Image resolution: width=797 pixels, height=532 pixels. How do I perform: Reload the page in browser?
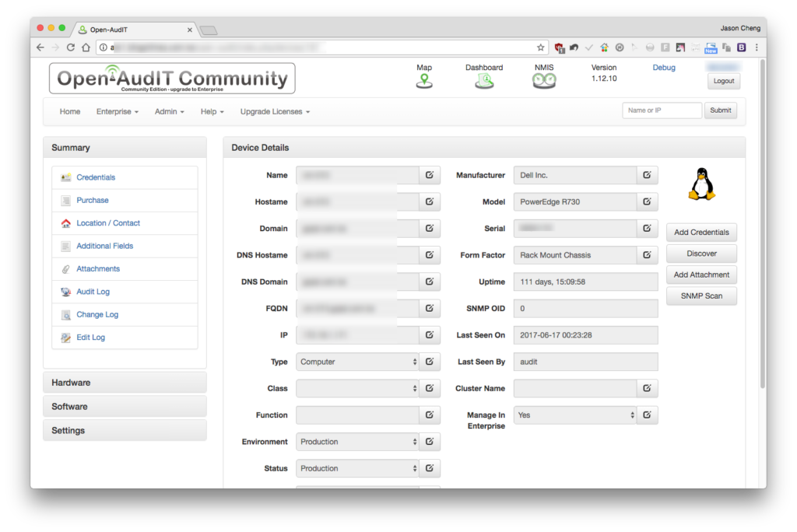click(71, 47)
